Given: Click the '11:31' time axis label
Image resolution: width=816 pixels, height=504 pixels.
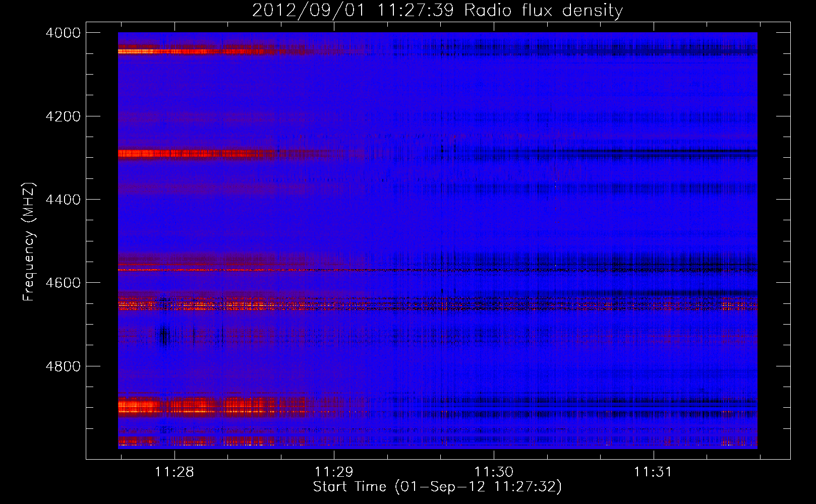Looking at the screenshot, I should pos(653,472).
